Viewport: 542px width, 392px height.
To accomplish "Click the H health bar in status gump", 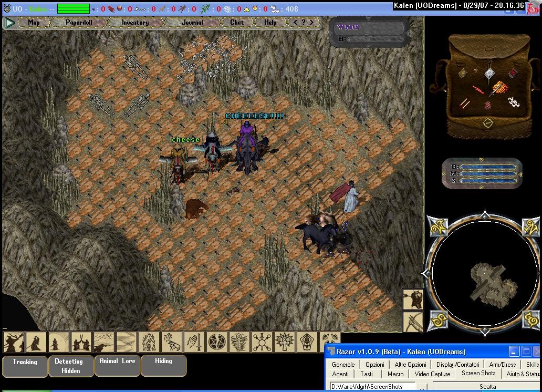I will click(x=488, y=167).
